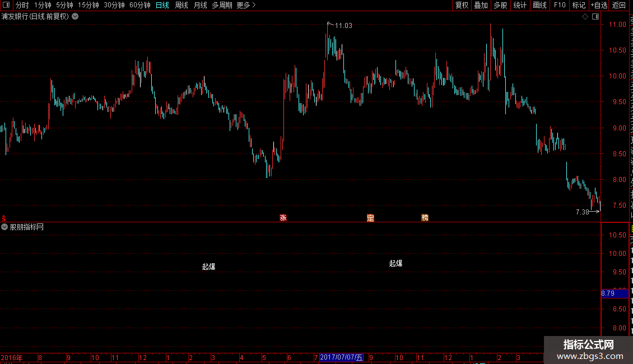
Task: Switch to 周线 weekly chart
Action: tap(181, 5)
